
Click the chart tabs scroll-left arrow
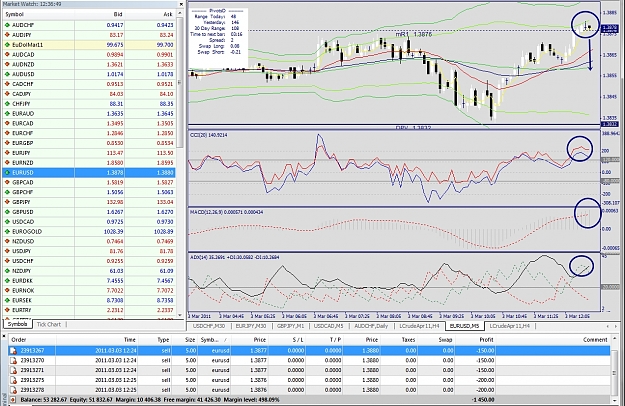607,326
